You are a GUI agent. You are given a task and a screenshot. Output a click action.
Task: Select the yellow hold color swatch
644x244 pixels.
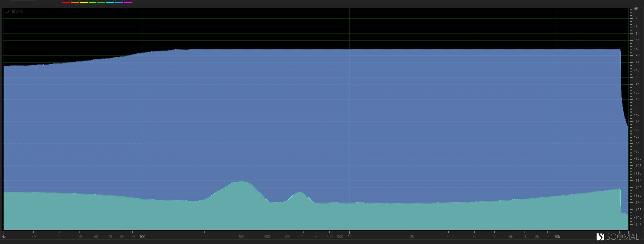pyautogui.click(x=84, y=2)
